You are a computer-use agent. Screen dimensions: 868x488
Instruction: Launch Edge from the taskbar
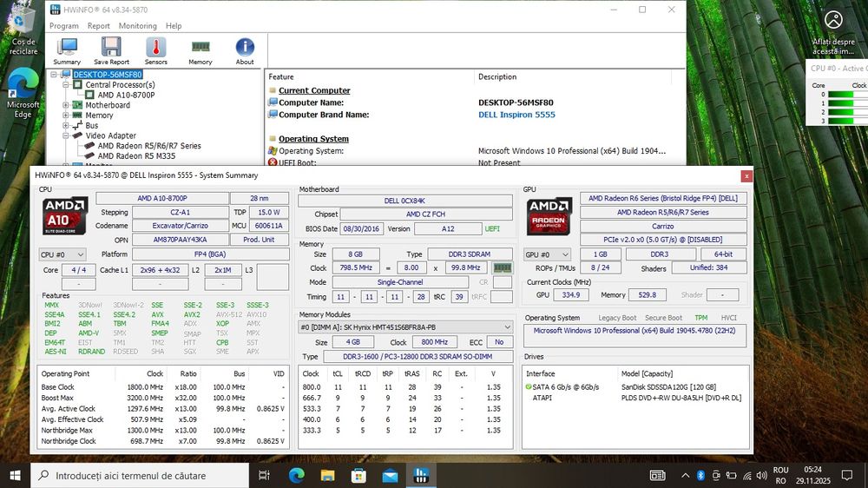pyautogui.click(x=297, y=475)
